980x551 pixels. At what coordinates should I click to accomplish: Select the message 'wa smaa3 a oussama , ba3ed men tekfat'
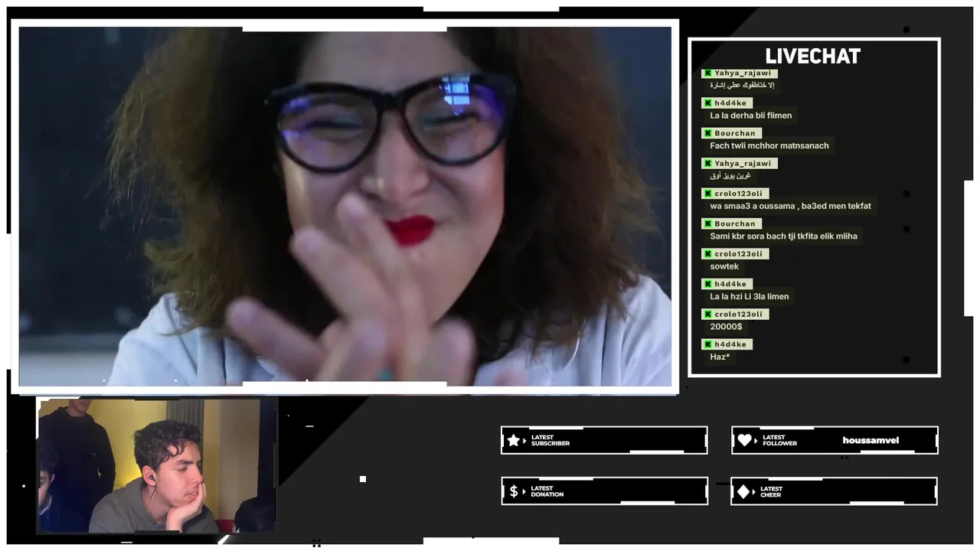coord(790,206)
